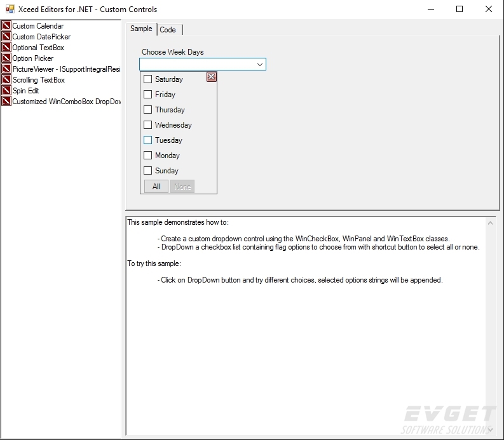Check the Tuesday checkbox
This screenshot has height=440, width=504.
[147, 140]
